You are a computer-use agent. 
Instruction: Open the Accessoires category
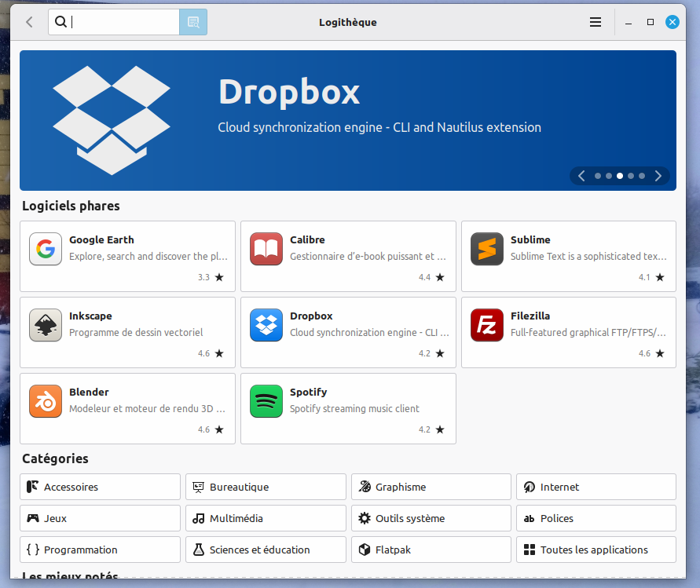(100, 487)
